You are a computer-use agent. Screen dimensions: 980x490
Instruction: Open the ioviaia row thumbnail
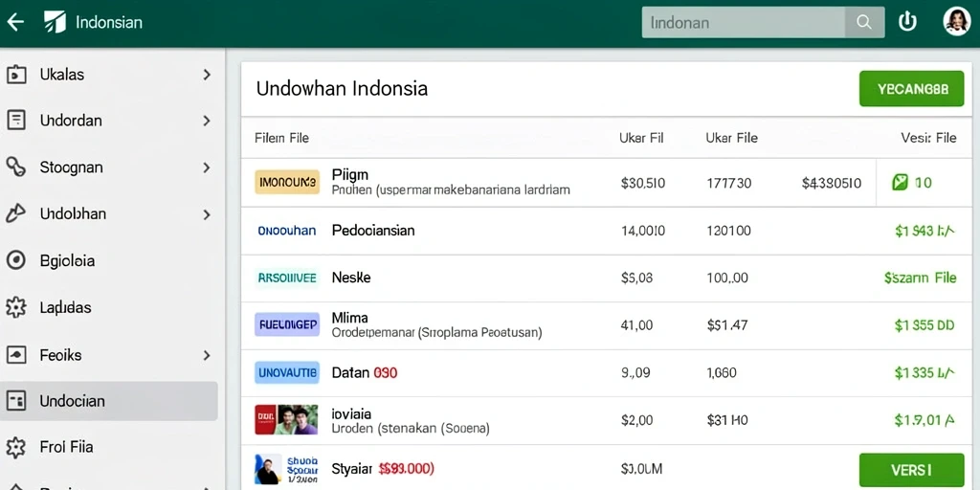(x=286, y=420)
